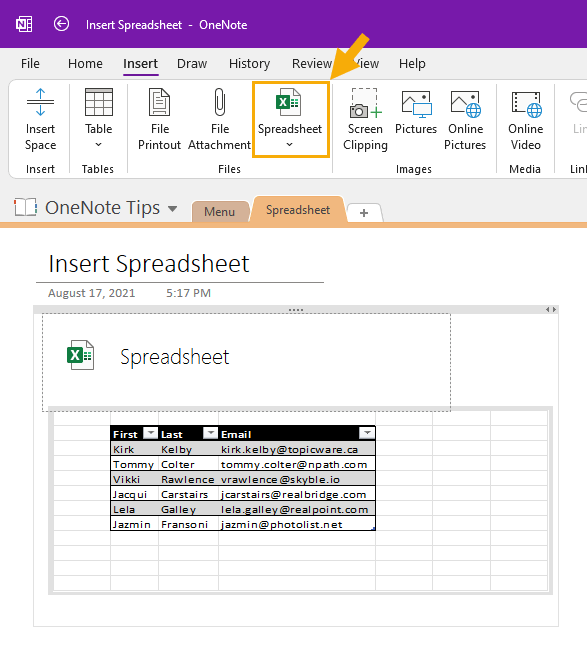The height and width of the screenshot is (654, 587).
Task: Click the cell Carstairs
Action: click(189, 494)
